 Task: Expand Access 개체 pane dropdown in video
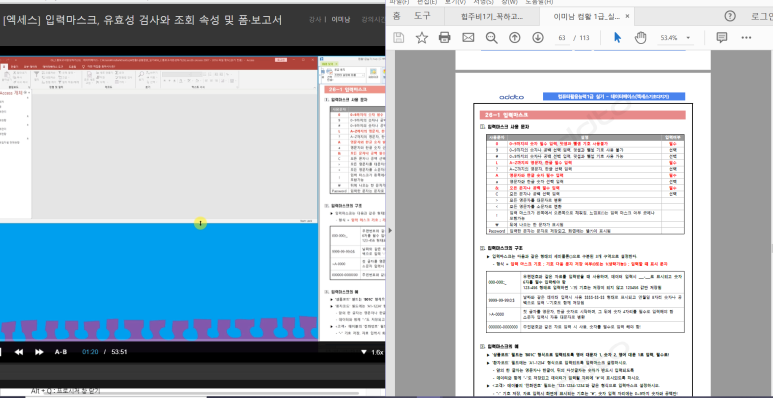24,92
